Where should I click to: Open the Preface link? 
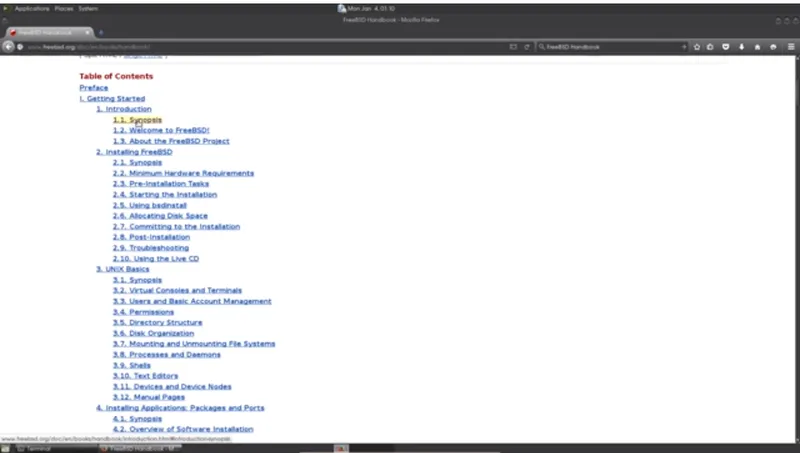(x=93, y=88)
